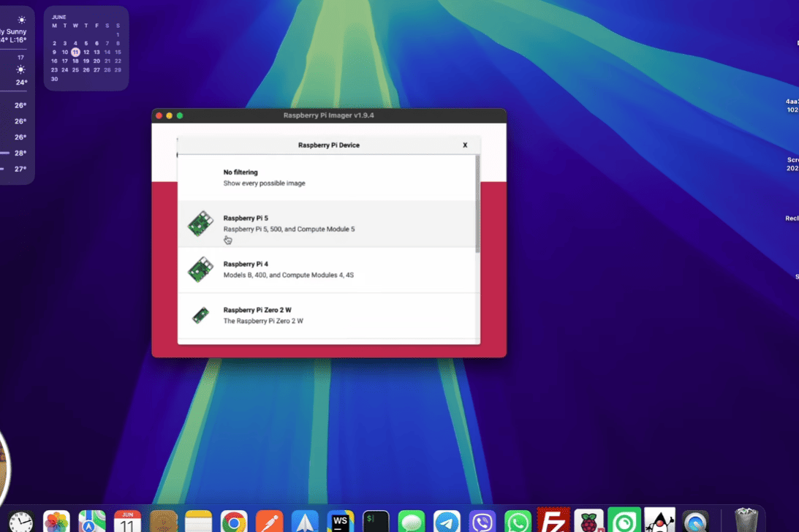
Task: Select the Raspberry Pi 4 board icon
Action: (x=200, y=269)
